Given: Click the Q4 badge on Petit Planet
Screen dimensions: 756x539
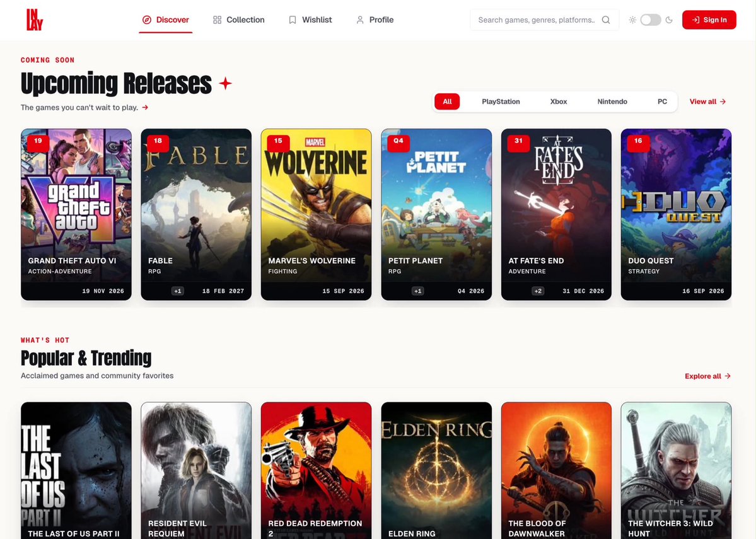Looking at the screenshot, I should pos(398,142).
